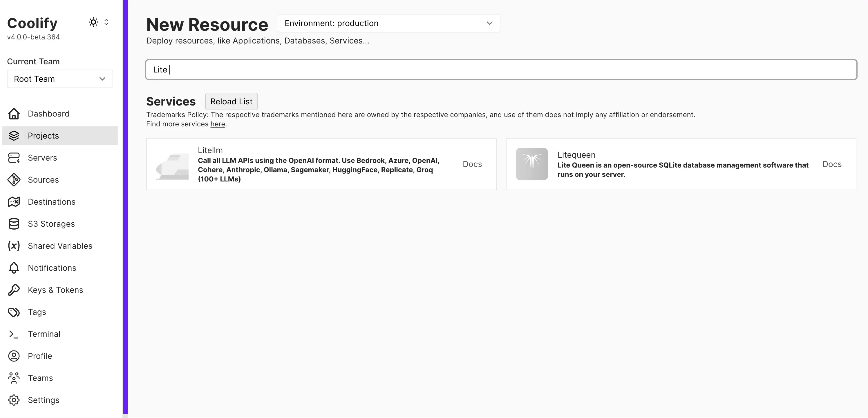Click the Shared Variables (x) icon
The image size is (868, 418).
[14, 246]
